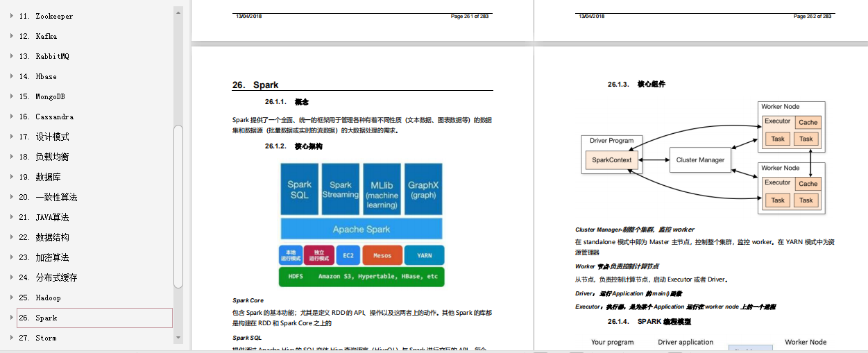
Task: Open the MongoDB bookmark
Action: pos(44,96)
